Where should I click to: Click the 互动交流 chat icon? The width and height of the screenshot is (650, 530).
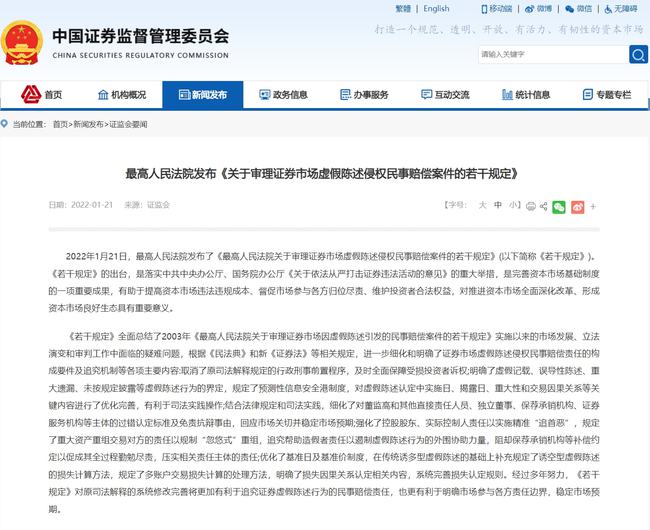(x=426, y=94)
